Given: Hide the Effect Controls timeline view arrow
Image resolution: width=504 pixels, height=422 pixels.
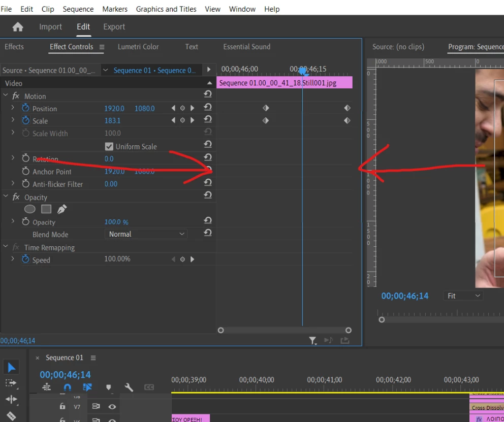Looking at the screenshot, I should tap(209, 69).
